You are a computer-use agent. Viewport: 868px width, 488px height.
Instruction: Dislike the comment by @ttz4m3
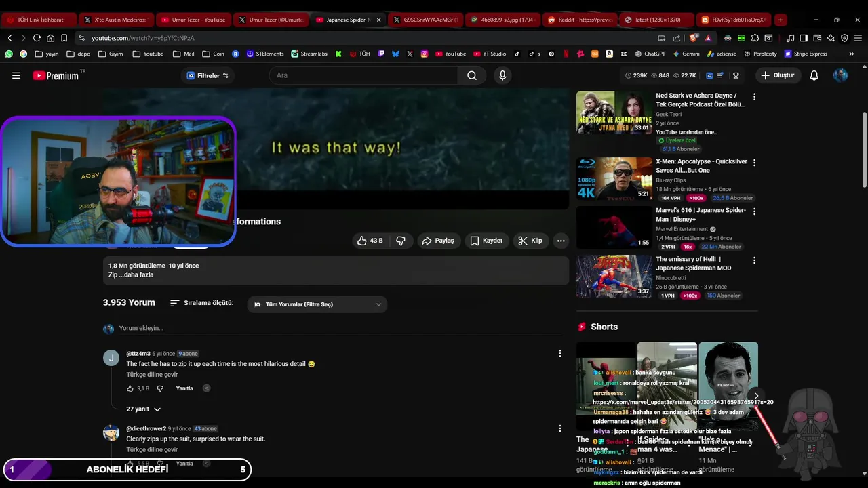click(x=160, y=388)
